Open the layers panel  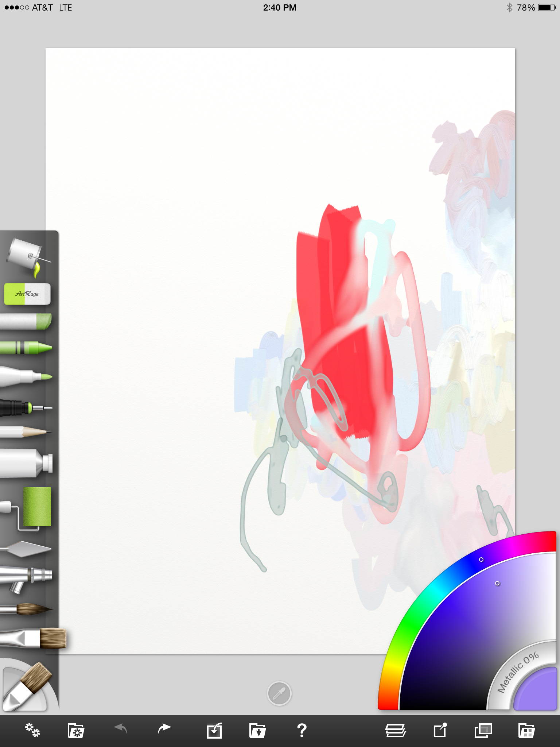[396, 731]
